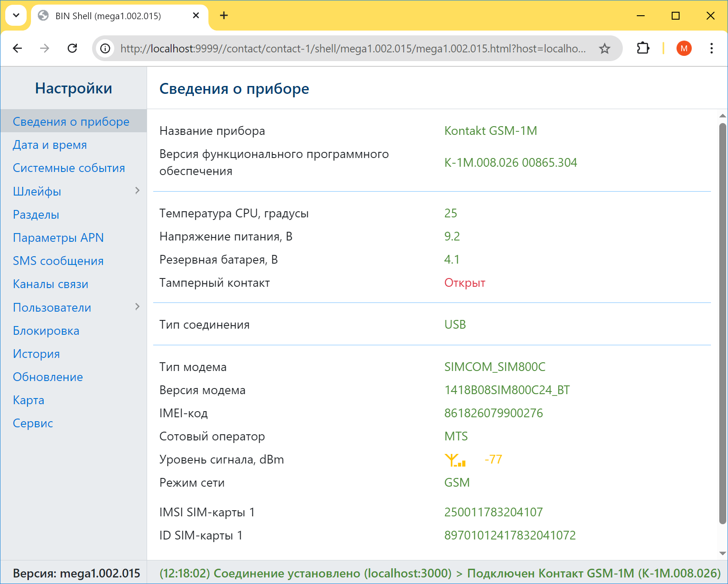Open Chrome three-dot menu
This screenshot has width=728, height=584.
[711, 48]
